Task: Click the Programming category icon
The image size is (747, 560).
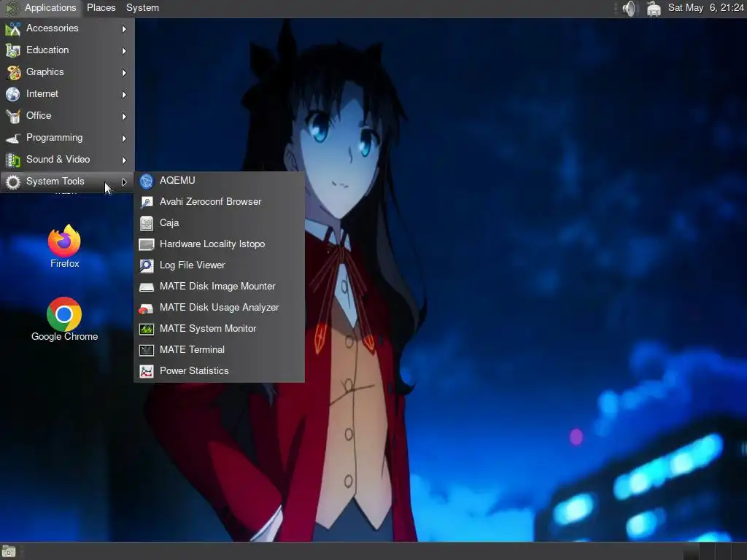Action: click(13, 138)
